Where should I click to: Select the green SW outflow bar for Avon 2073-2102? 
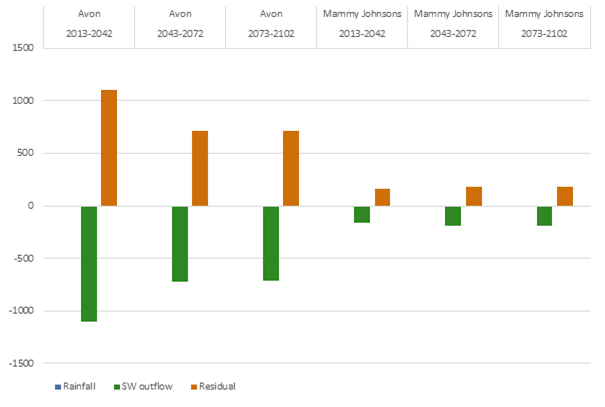[x=271, y=243]
